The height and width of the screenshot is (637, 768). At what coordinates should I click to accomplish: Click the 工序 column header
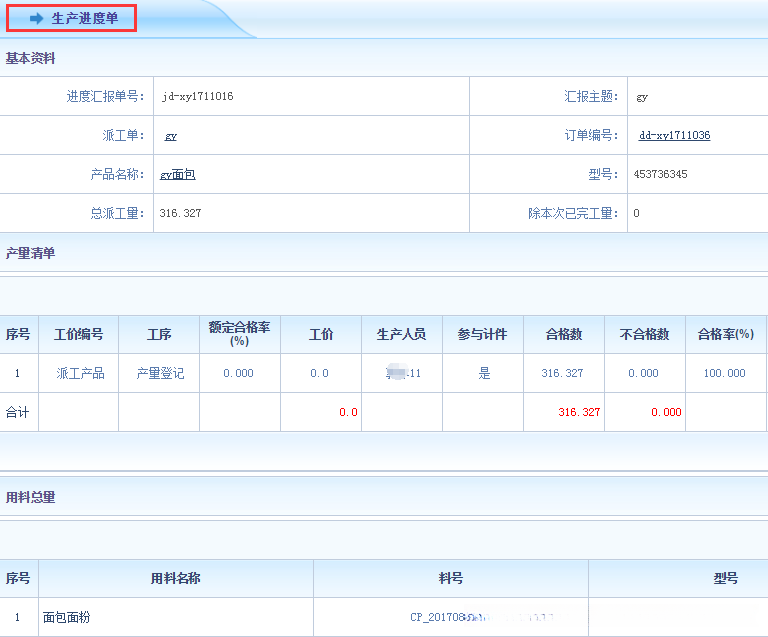pos(159,334)
